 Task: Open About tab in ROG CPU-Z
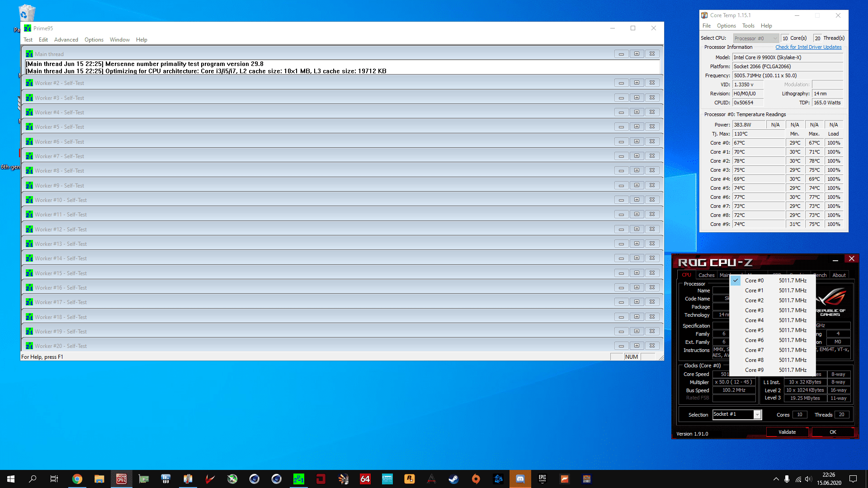click(839, 275)
